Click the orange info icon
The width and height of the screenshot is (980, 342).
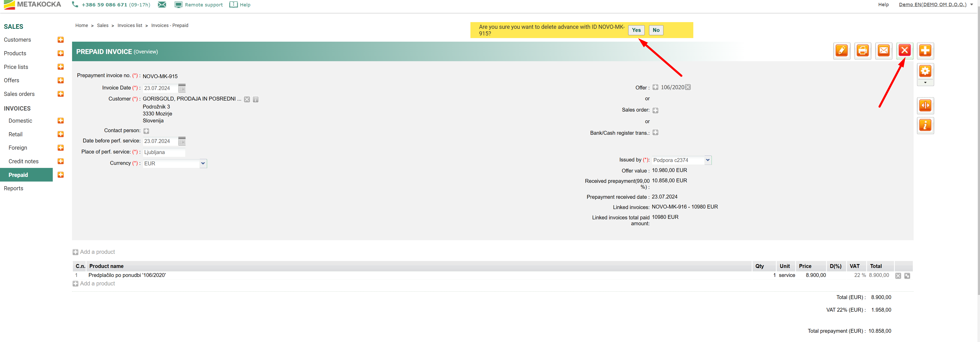(x=925, y=125)
